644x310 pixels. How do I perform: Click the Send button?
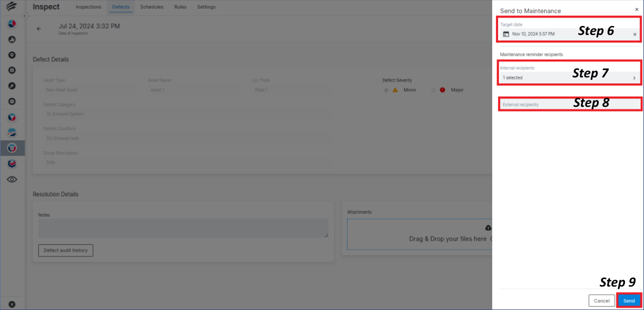pyautogui.click(x=628, y=301)
